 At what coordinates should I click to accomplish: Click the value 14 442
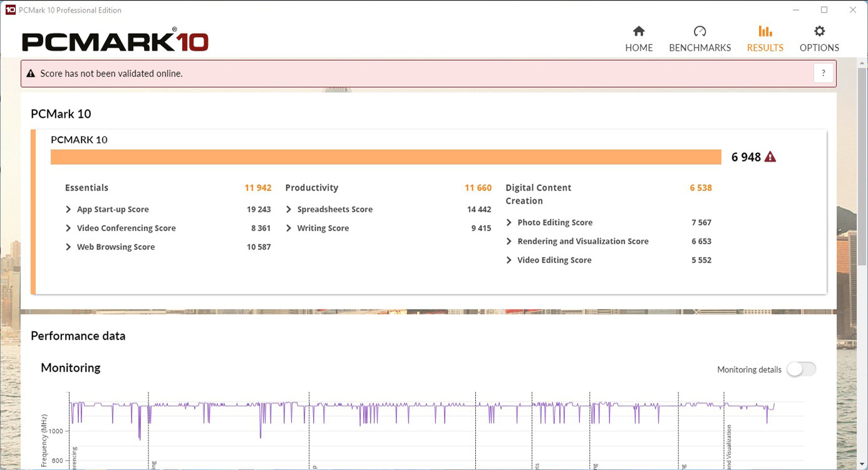479,209
